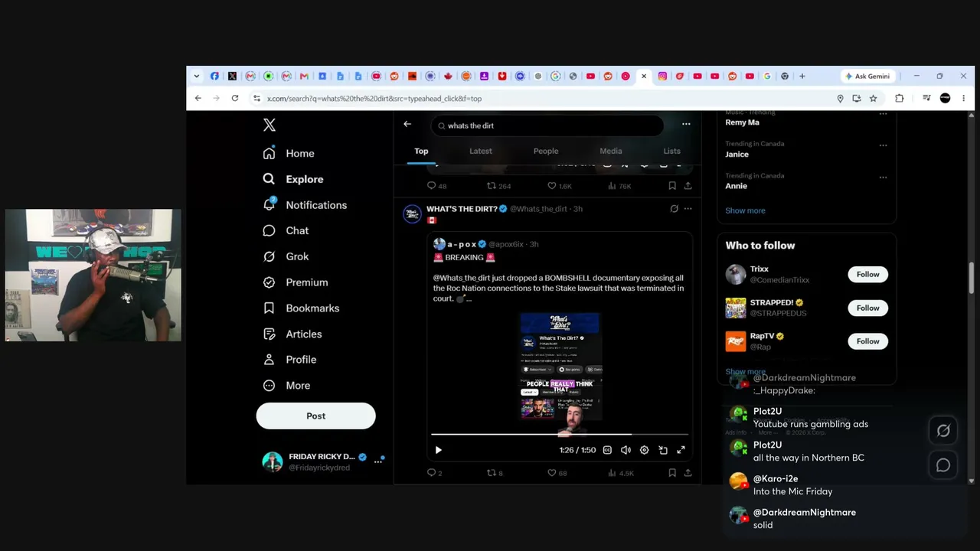
Task: Repost the post with 264 reposts
Action: click(499, 186)
